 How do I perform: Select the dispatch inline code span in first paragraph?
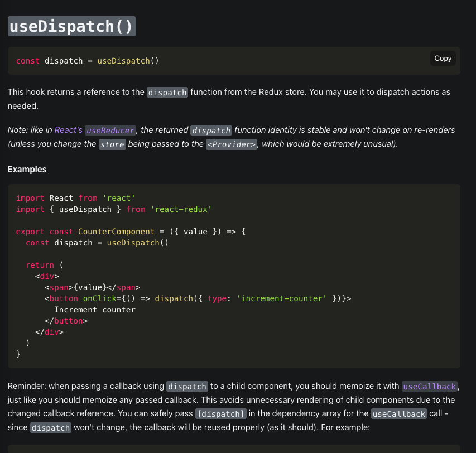click(x=167, y=92)
